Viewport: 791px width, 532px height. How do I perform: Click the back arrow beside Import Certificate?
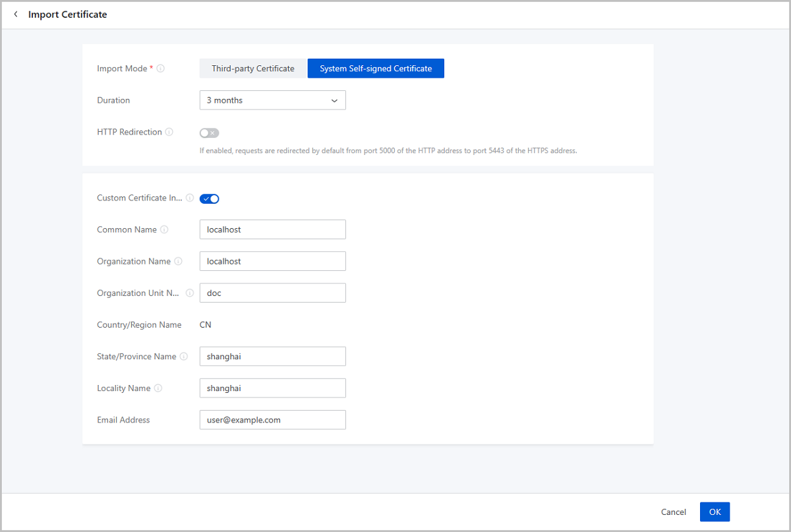tap(16, 15)
